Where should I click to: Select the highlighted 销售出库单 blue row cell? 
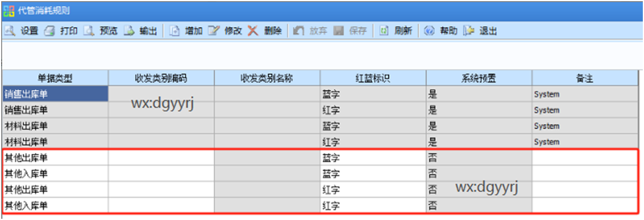(x=55, y=94)
